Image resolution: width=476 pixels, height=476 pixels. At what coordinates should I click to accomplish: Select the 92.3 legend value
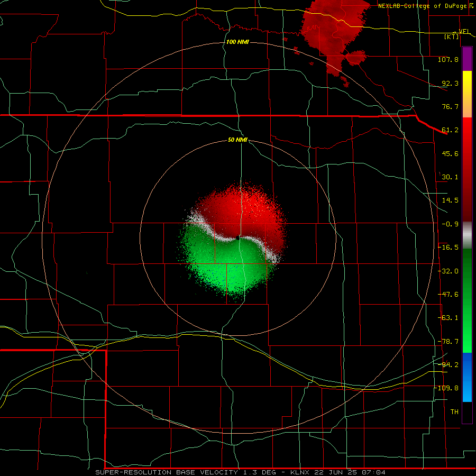tap(450, 83)
